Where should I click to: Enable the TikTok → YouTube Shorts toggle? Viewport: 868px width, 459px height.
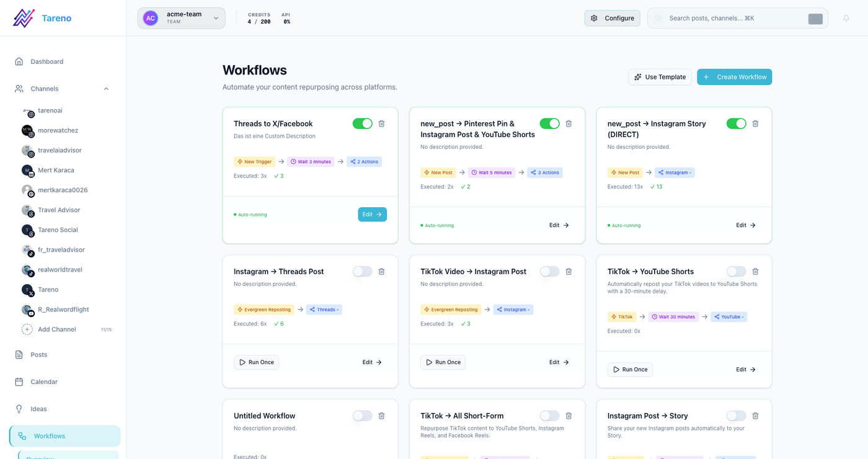[736, 271]
